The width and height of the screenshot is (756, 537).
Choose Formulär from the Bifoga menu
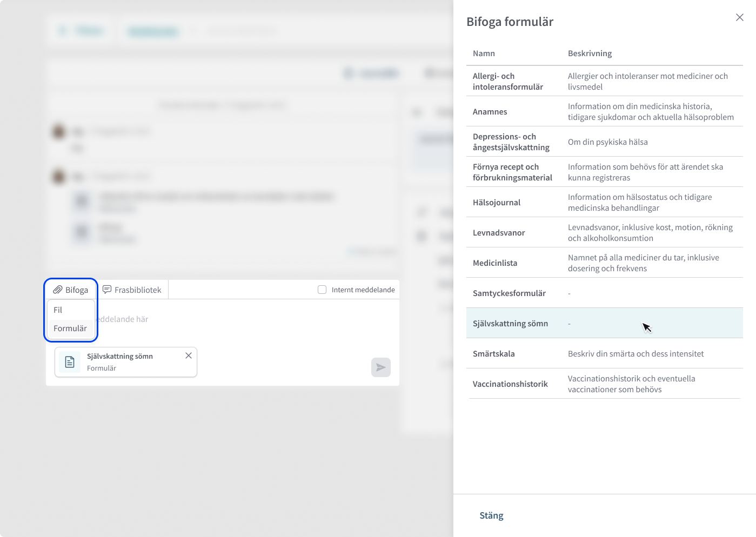(x=71, y=328)
